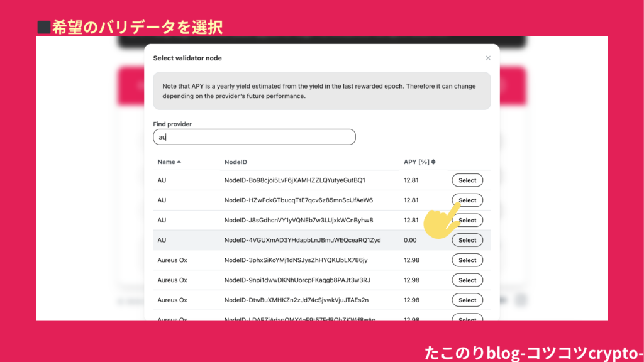
Task: Click NodeID-4VGUXmAD3YHdapbLnJBmuWEQceaRQ1Zyd text
Action: [x=303, y=240]
